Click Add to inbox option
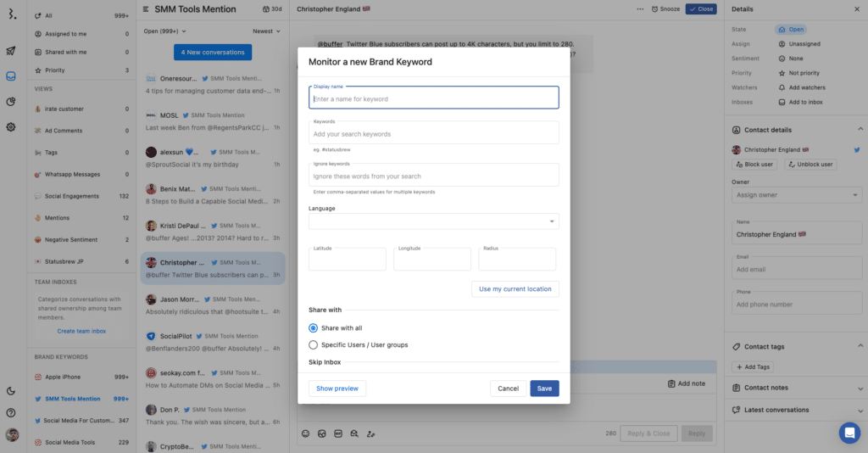868x453 pixels. (x=800, y=102)
